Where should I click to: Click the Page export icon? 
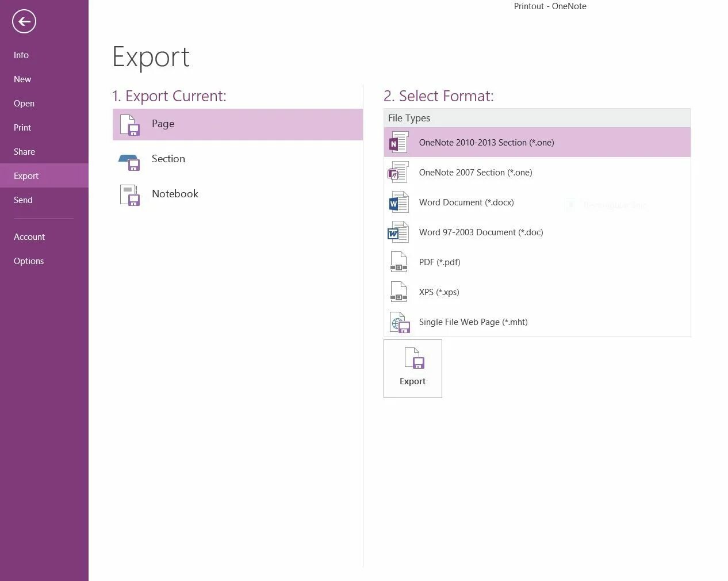(130, 125)
